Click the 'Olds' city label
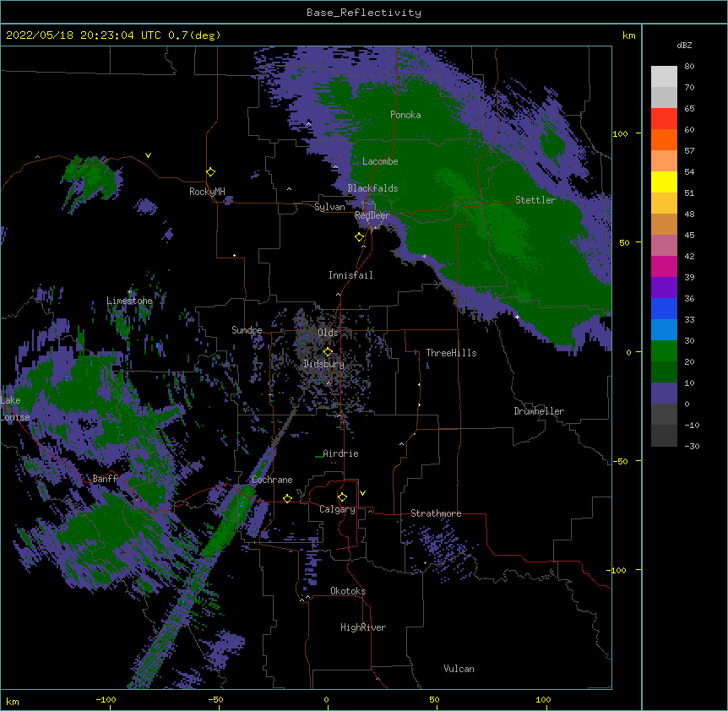This screenshot has height=711, width=728. point(328,333)
